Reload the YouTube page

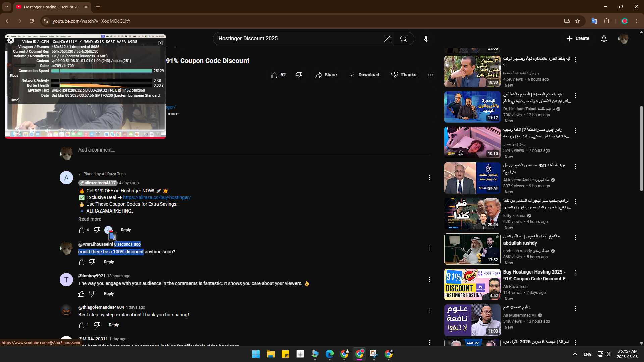pos(32,21)
